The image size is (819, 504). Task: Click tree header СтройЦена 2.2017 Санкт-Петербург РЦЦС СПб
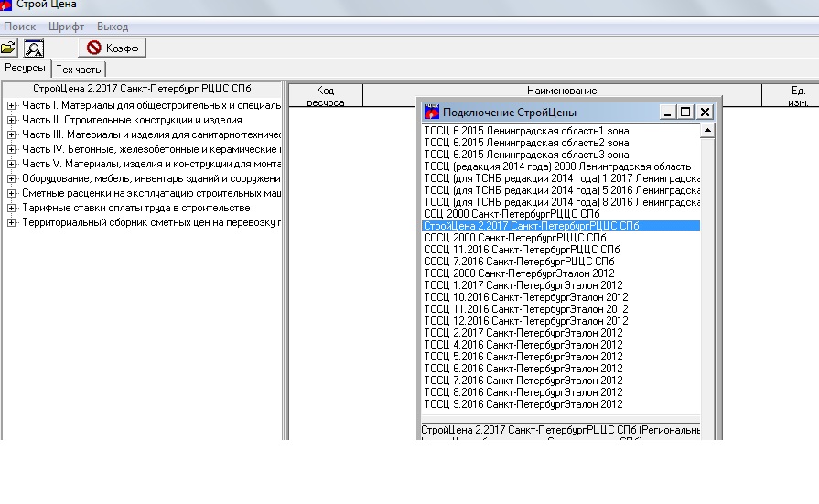point(142,89)
